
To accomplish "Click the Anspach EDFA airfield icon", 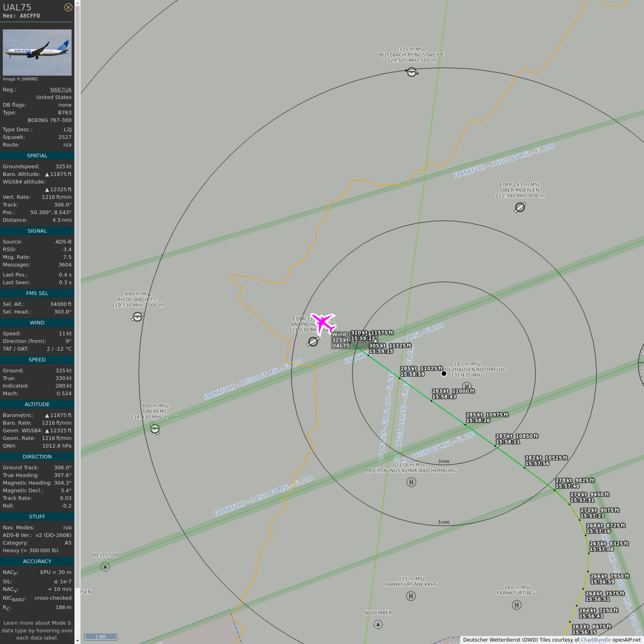I will 313,342.
